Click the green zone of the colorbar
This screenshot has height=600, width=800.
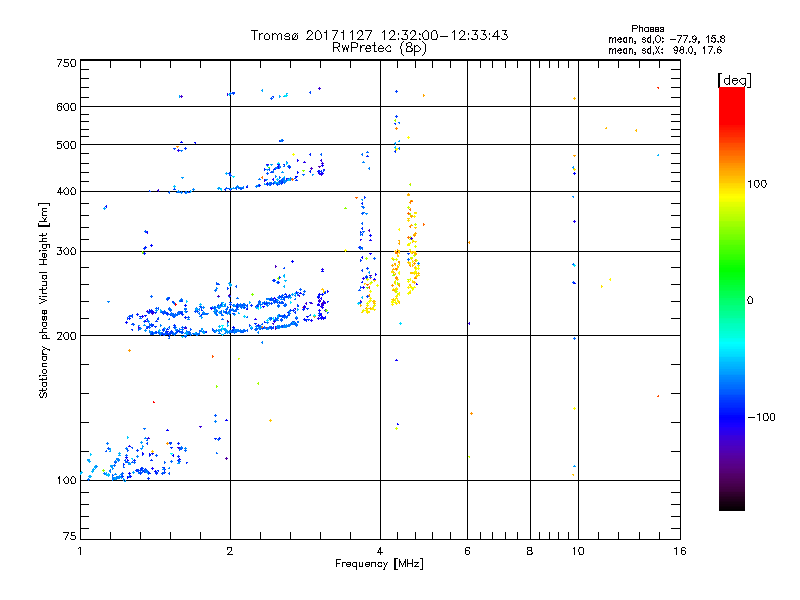coord(732,270)
